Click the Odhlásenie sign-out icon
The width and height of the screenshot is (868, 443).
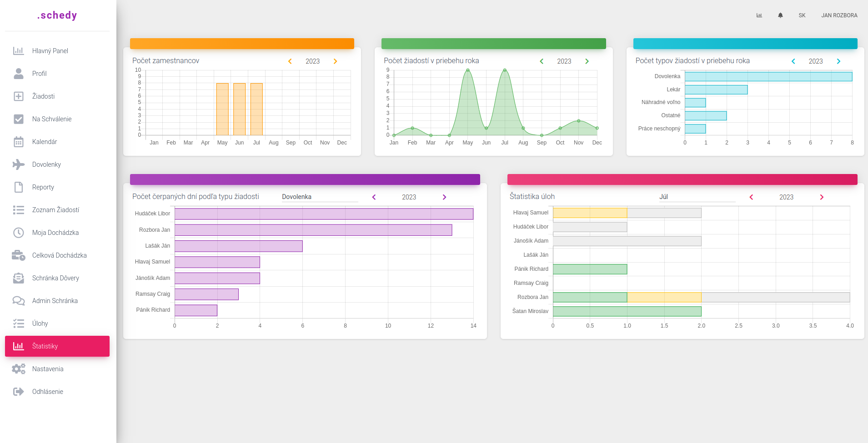tap(19, 392)
